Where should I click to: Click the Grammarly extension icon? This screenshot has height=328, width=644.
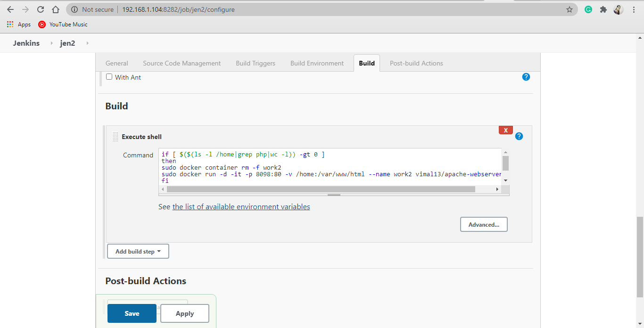tap(588, 9)
